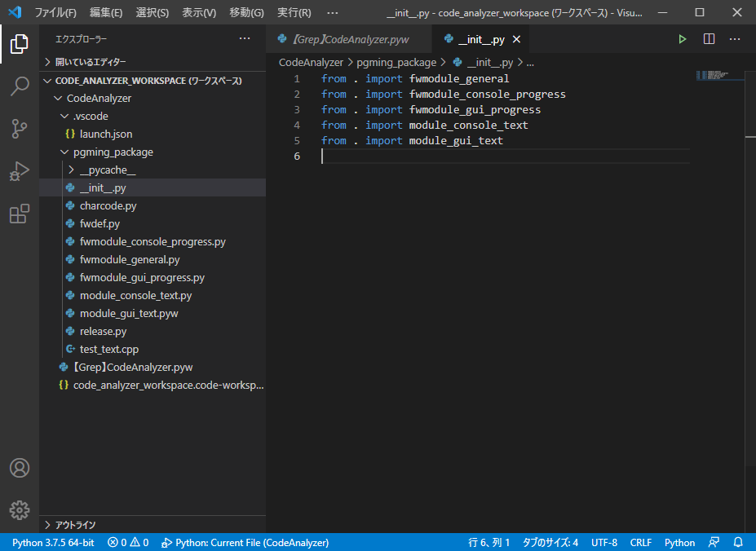Open module_console_text.py file
756x551 pixels.
[153, 296]
